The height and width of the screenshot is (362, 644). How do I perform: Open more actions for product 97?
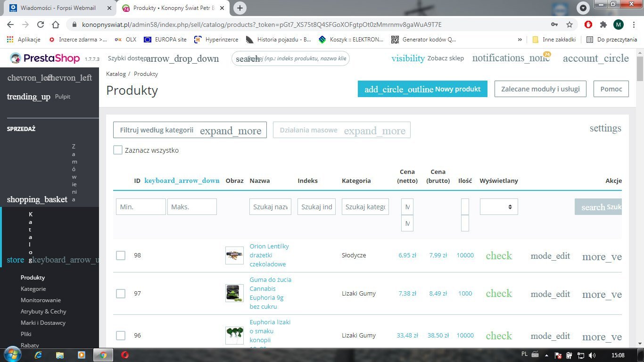(602, 294)
